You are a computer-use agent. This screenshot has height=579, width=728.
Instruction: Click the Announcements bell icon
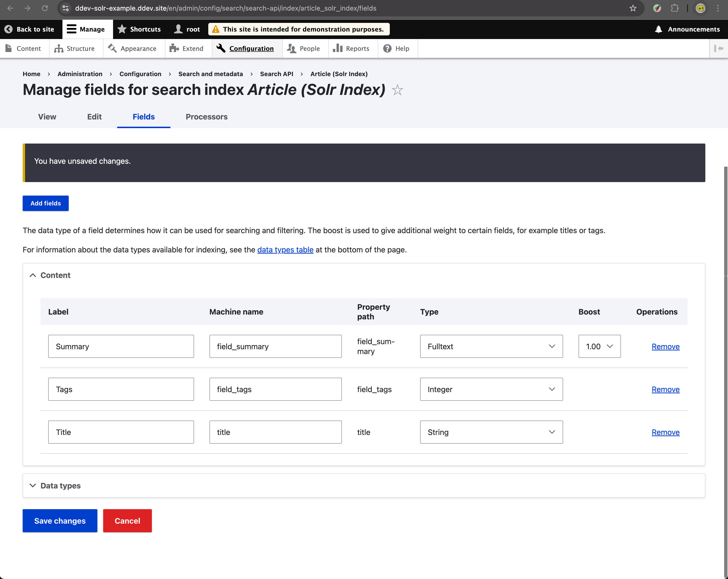pyautogui.click(x=658, y=29)
